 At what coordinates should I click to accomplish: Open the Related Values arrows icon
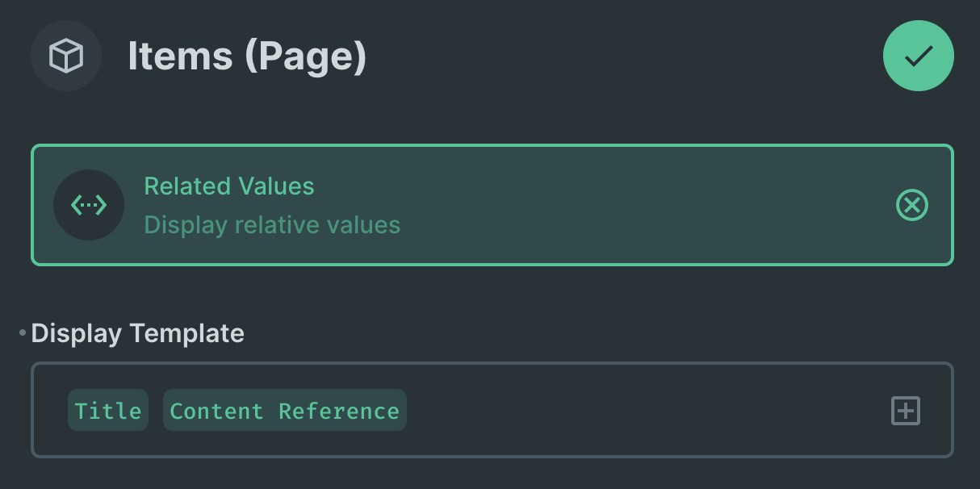89,205
